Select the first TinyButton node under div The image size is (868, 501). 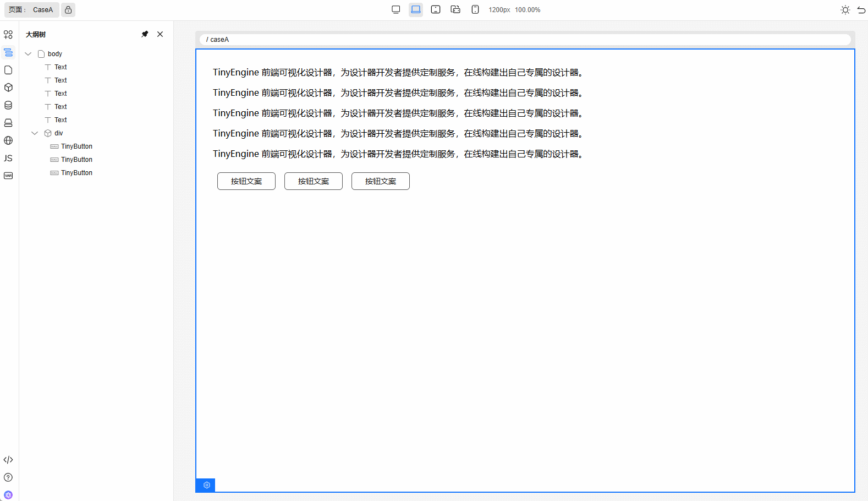point(76,146)
